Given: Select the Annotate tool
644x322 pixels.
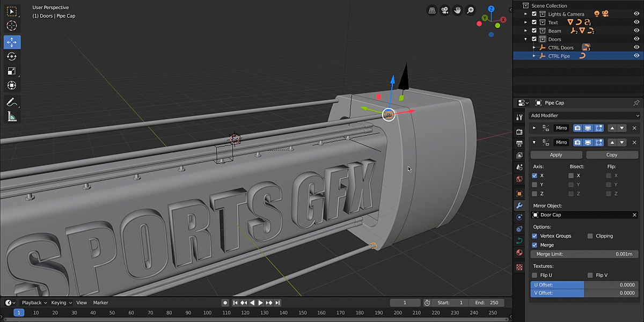Looking at the screenshot, I should tap(12, 103).
